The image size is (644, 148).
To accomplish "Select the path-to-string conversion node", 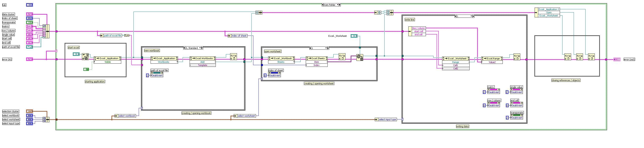I will tap(127, 36).
